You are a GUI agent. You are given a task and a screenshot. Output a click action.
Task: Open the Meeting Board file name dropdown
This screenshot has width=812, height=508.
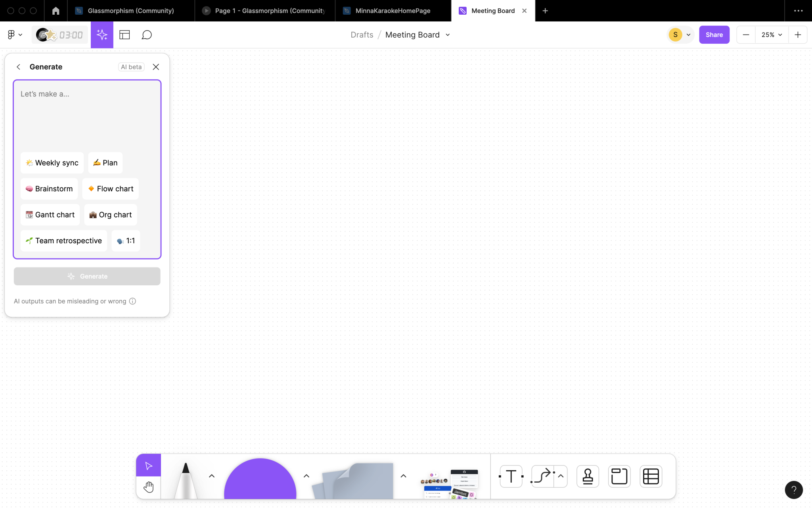pos(447,35)
